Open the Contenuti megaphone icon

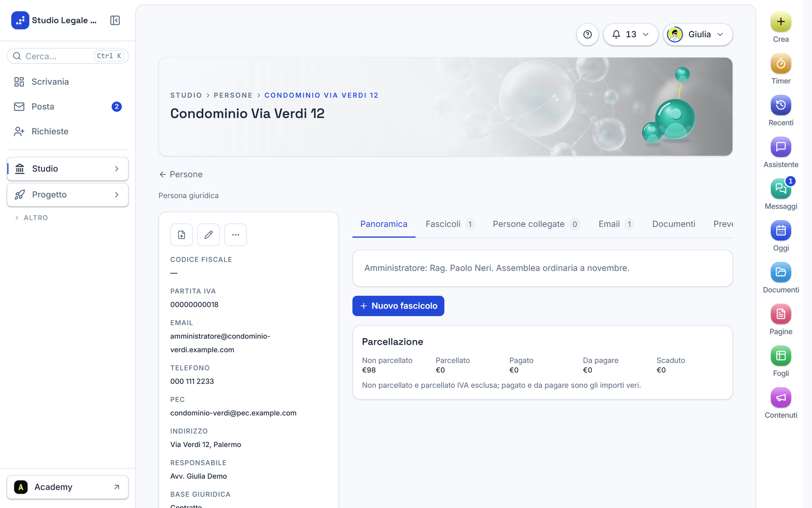(x=781, y=398)
